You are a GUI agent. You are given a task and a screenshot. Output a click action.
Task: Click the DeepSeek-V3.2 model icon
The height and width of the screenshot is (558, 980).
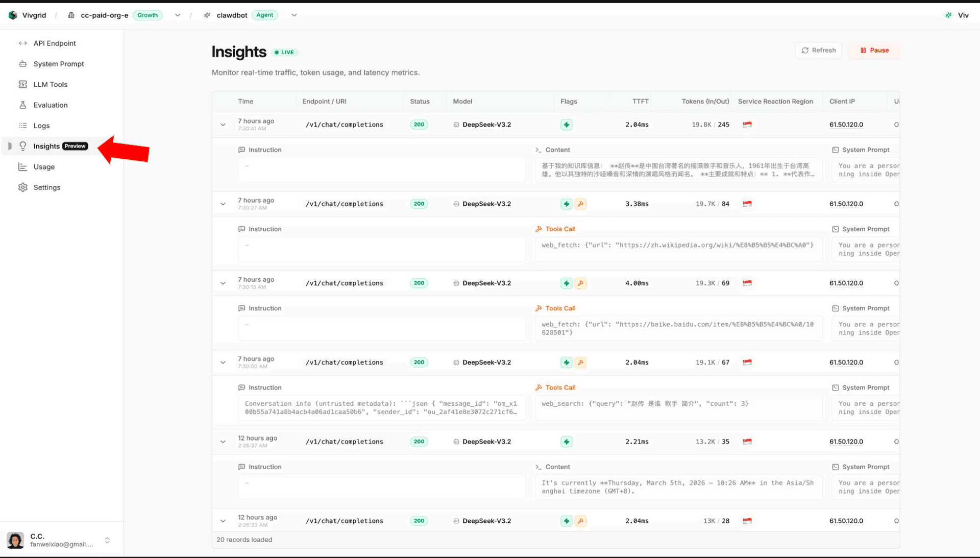click(x=456, y=124)
